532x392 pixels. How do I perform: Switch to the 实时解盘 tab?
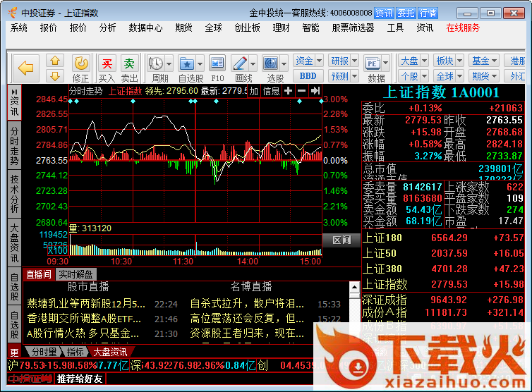[75, 274]
